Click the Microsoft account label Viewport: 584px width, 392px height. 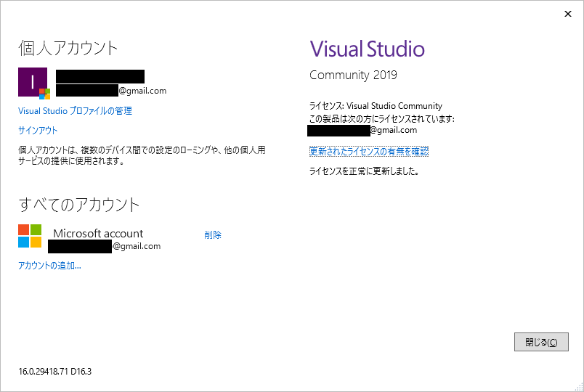tap(98, 234)
